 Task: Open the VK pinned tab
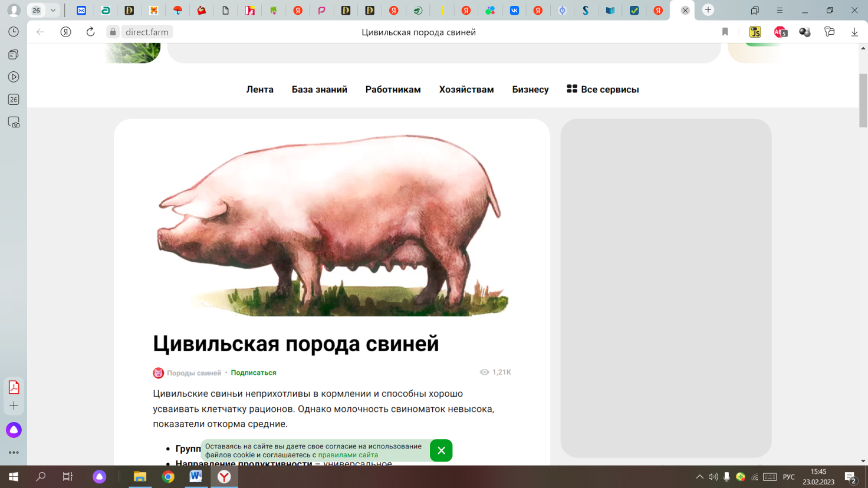[514, 11]
